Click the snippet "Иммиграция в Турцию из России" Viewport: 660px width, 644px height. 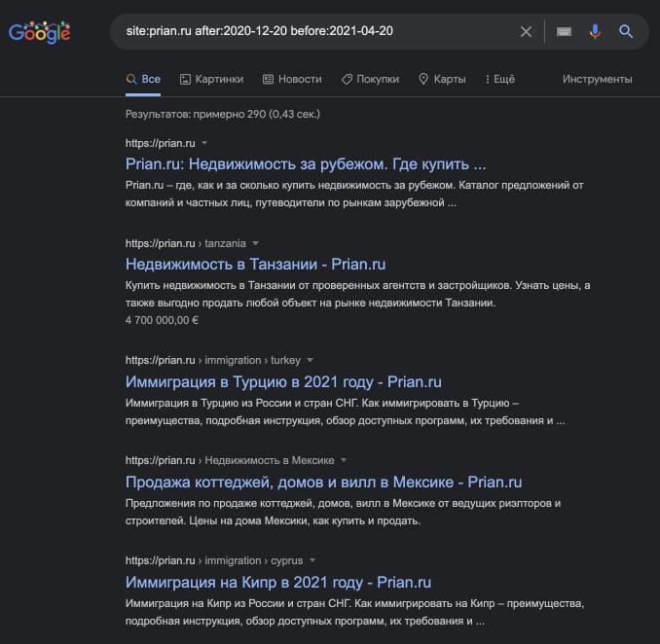[x=346, y=411]
